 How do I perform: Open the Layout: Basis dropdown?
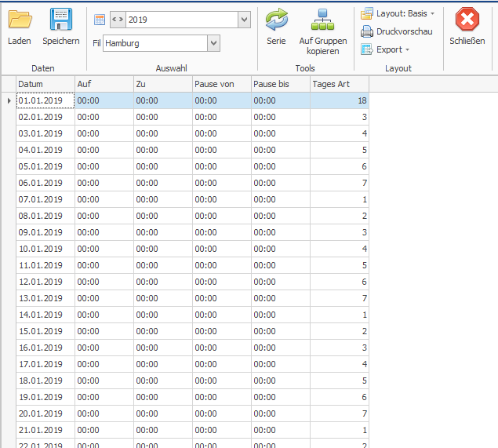point(398,13)
